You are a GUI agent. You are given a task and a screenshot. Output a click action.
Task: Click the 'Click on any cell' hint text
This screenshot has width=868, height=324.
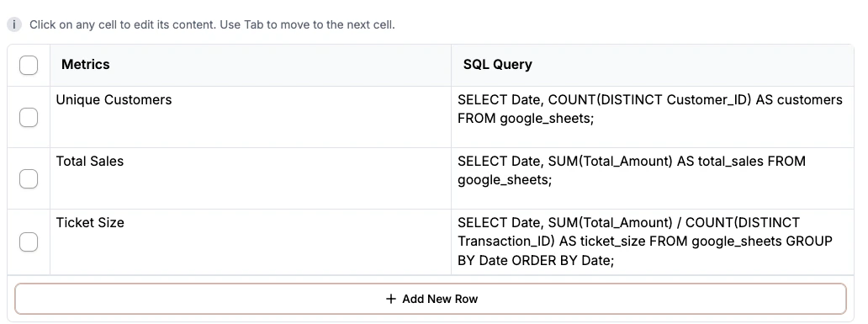tap(212, 25)
